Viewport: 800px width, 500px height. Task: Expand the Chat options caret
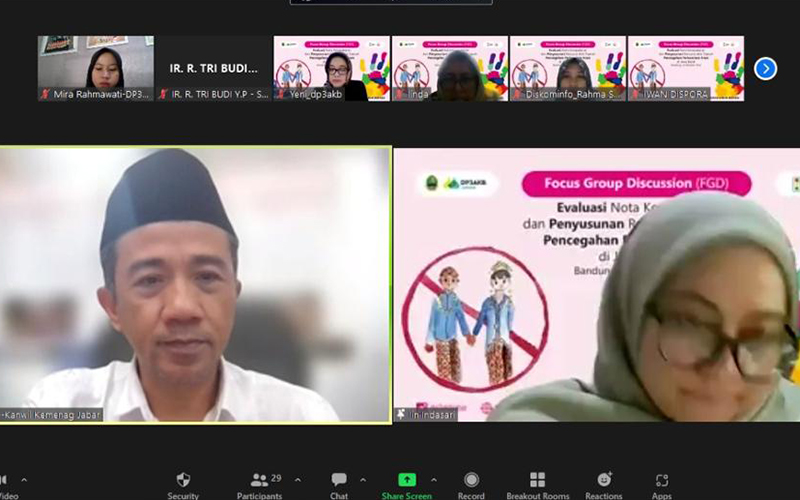tap(362, 480)
